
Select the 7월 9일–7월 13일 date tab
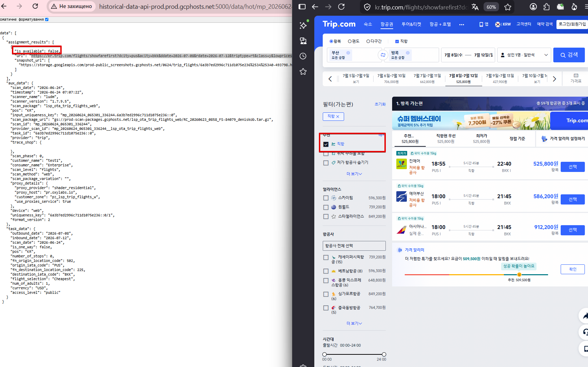tap(500, 78)
